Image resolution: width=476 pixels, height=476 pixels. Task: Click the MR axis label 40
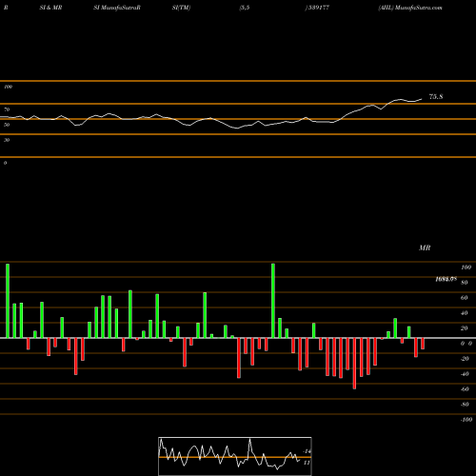tap(465, 313)
